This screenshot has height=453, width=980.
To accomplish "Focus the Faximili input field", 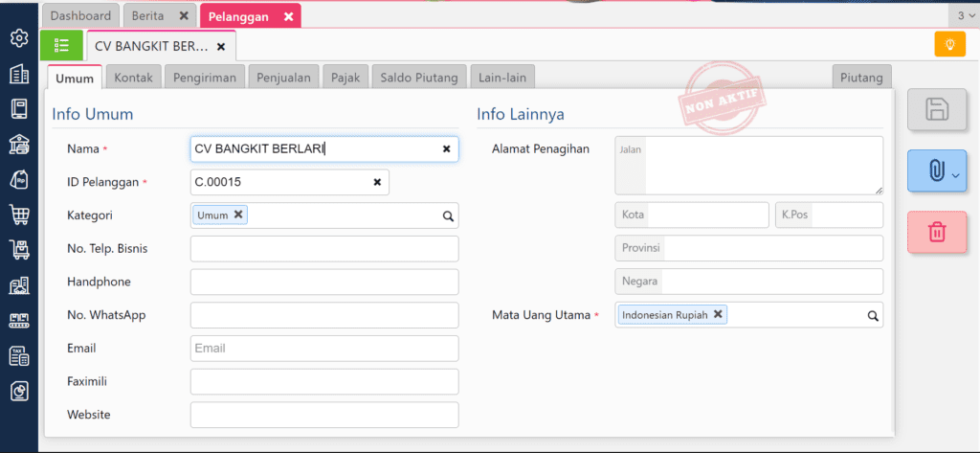I will [x=324, y=381].
